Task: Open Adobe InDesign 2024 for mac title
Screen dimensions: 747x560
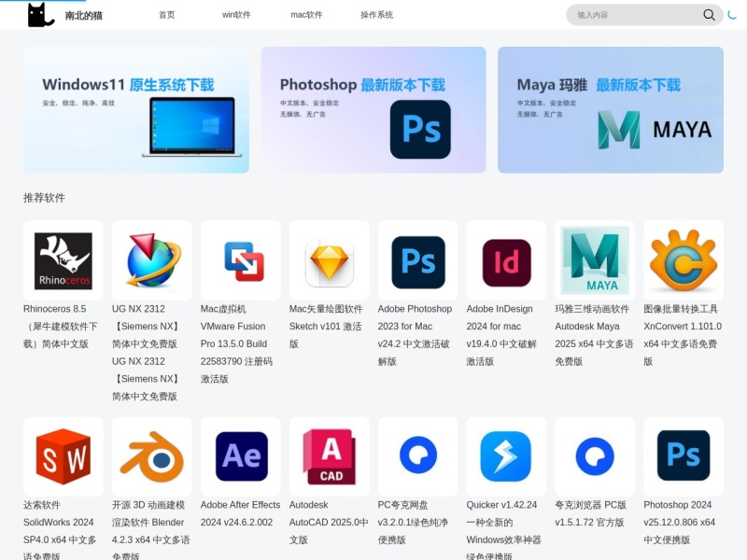Action: pos(501,335)
